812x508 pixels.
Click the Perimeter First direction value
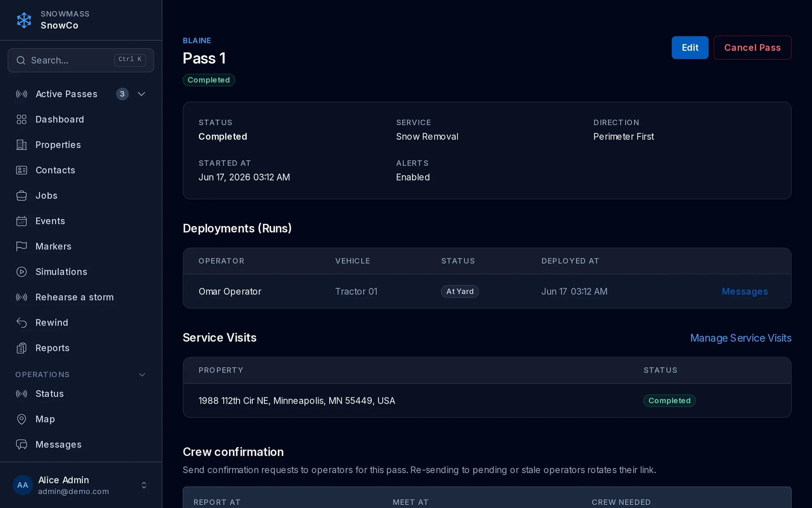coord(623,137)
